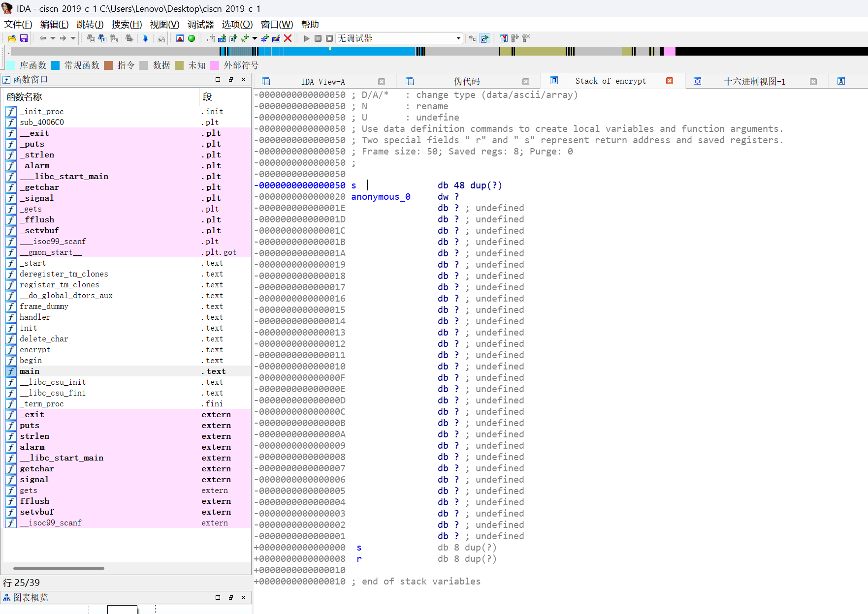Click the blue jump down arrow icon
This screenshot has width=868, height=614.
click(145, 38)
